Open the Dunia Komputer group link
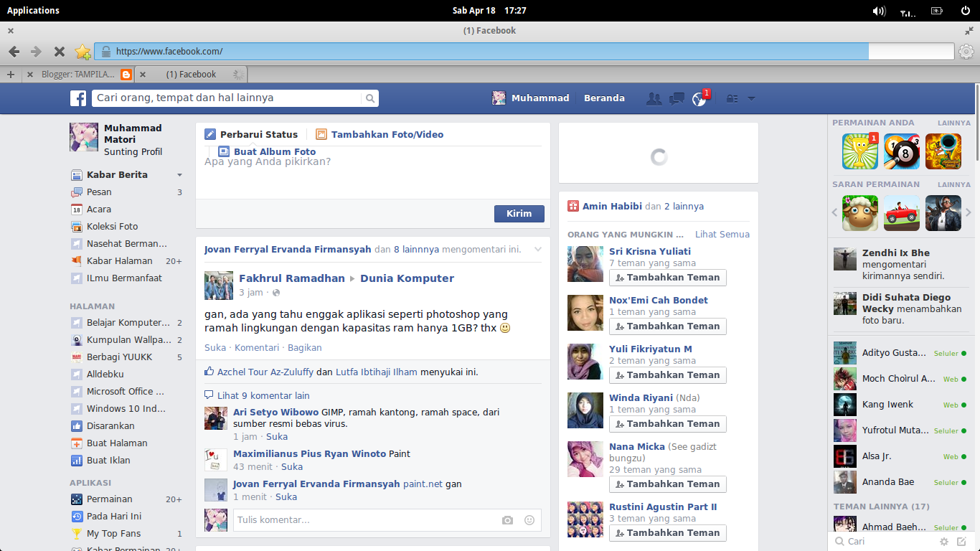980x551 pixels. coord(407,278)
